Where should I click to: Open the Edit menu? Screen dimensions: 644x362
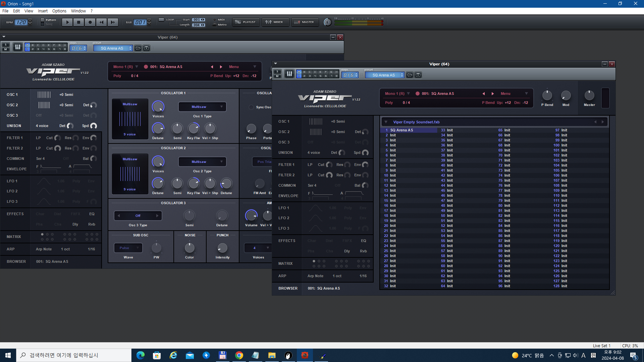pyautogui.click(x=16, y=11)
